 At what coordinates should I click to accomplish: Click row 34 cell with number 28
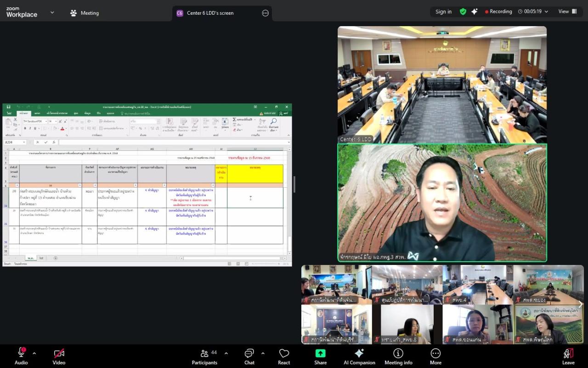(x=14, y=197)
